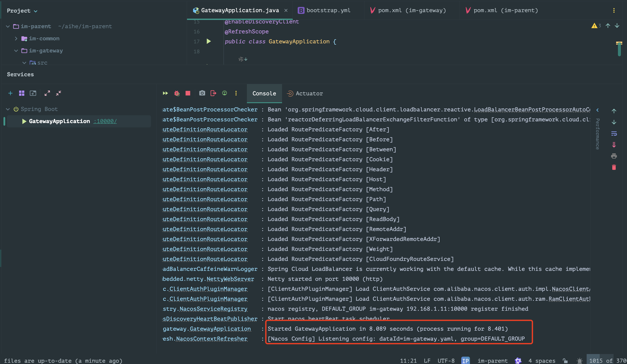Open the sDiscoveryHeartBeatPublisher class link
627x364 pixels.
pos(210,319)
